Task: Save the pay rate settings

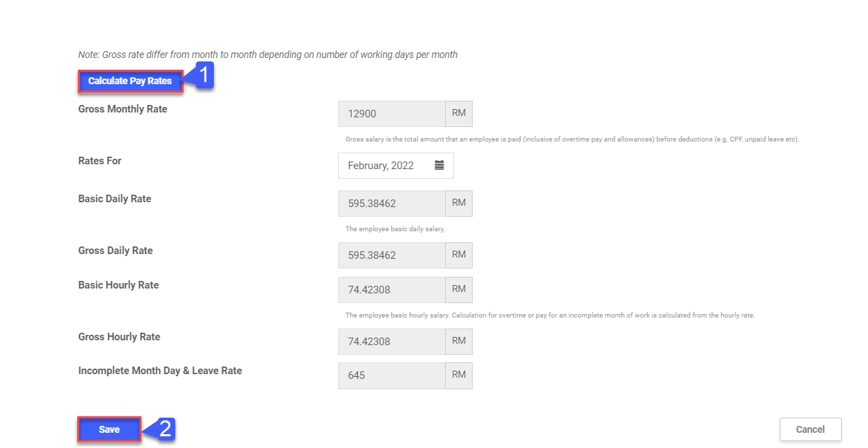Action: [109, 429]
